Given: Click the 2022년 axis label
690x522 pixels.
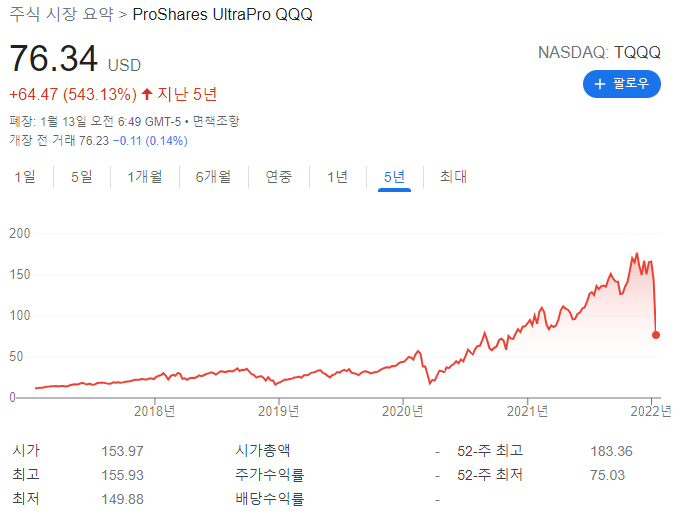Looking at the screenshot, I should (x=651, y=411).
